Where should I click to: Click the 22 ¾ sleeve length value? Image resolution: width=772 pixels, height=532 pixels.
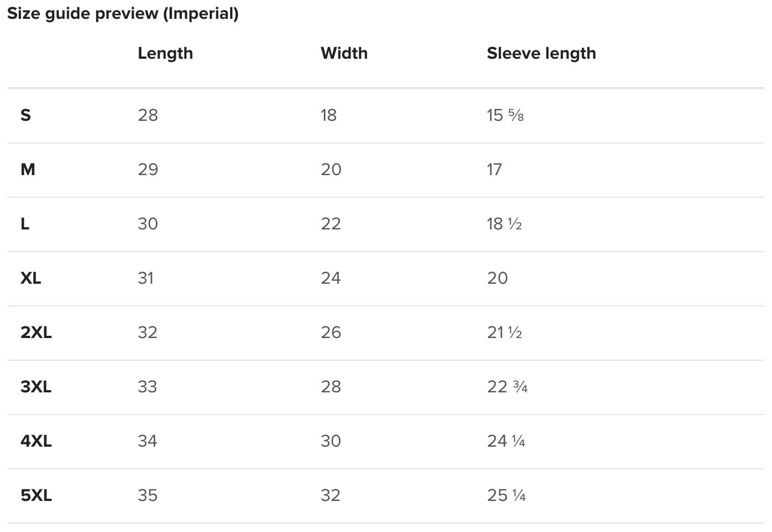point(507,387)
